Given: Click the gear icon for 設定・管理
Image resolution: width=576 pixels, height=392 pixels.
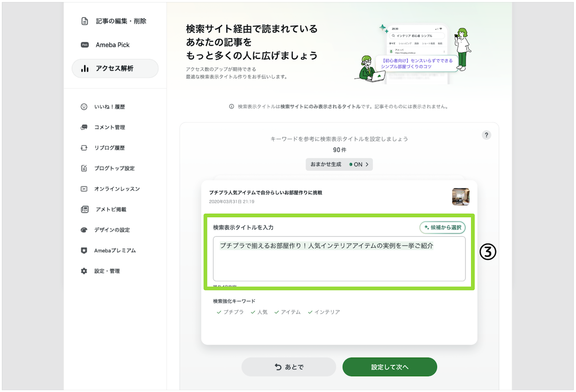Looking at the screenshot, I should click(84, 271).
